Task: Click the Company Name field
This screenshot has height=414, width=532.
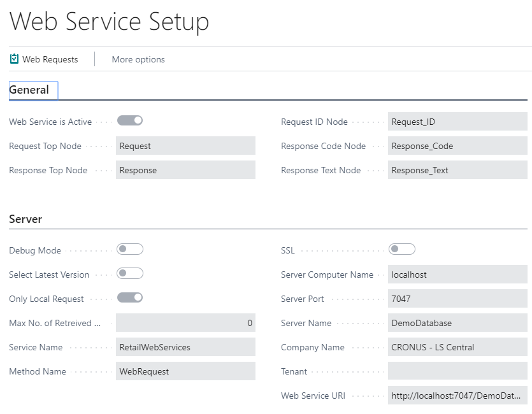Action: 457,347
